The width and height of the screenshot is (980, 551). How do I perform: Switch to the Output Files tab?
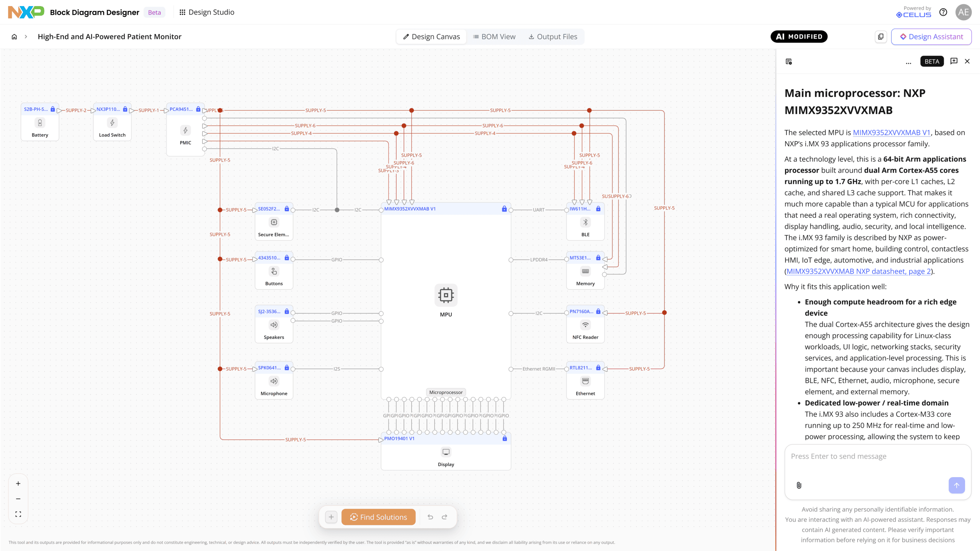[x=553, y=37]
